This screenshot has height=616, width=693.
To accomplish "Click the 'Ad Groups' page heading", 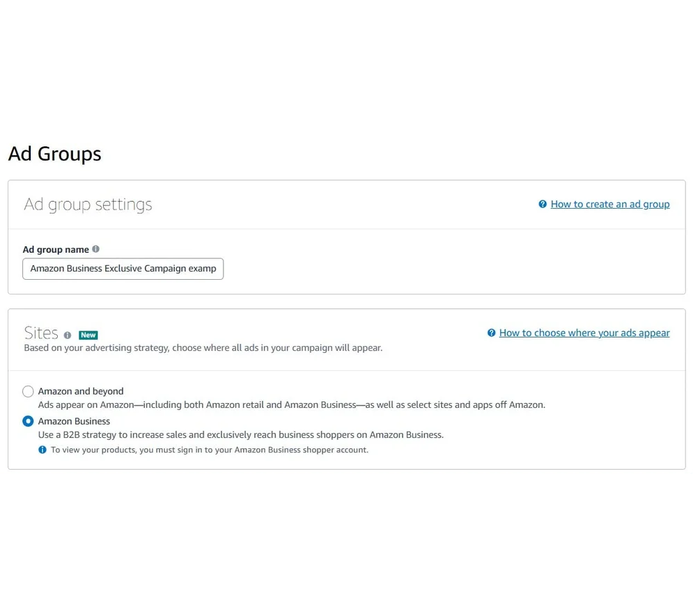I will [54, 153].
